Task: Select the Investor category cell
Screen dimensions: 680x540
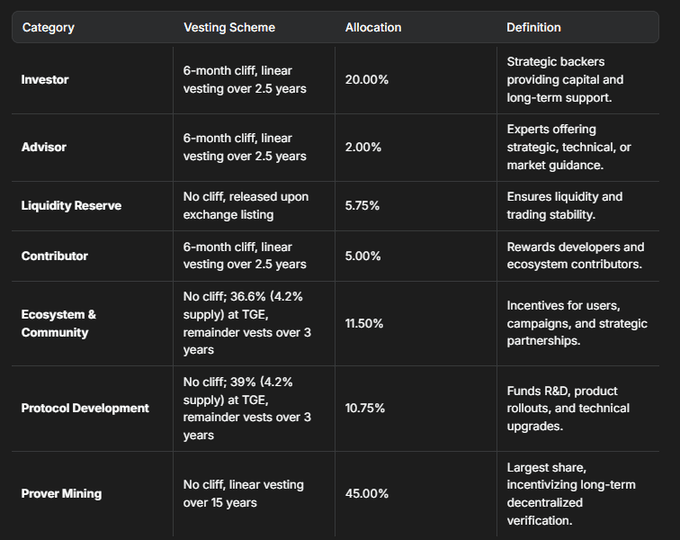Action: tap(45, 79)
